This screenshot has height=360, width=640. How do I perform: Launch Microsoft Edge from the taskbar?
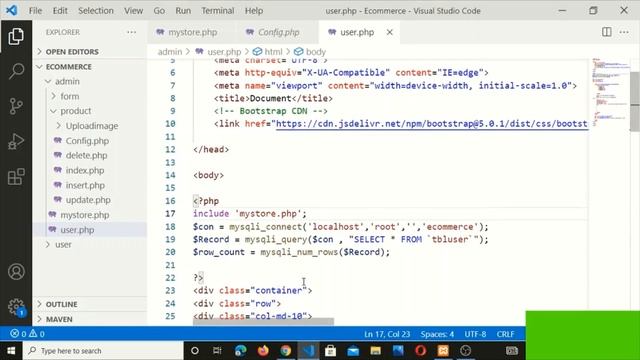tap(240, 351)
